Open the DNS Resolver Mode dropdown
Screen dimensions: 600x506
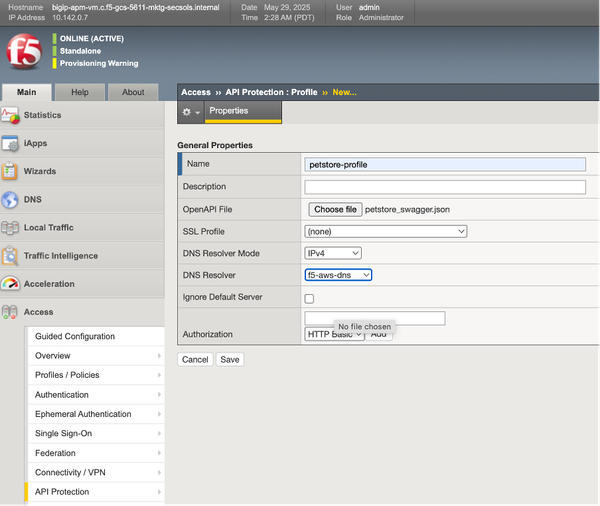pos(333,253)
